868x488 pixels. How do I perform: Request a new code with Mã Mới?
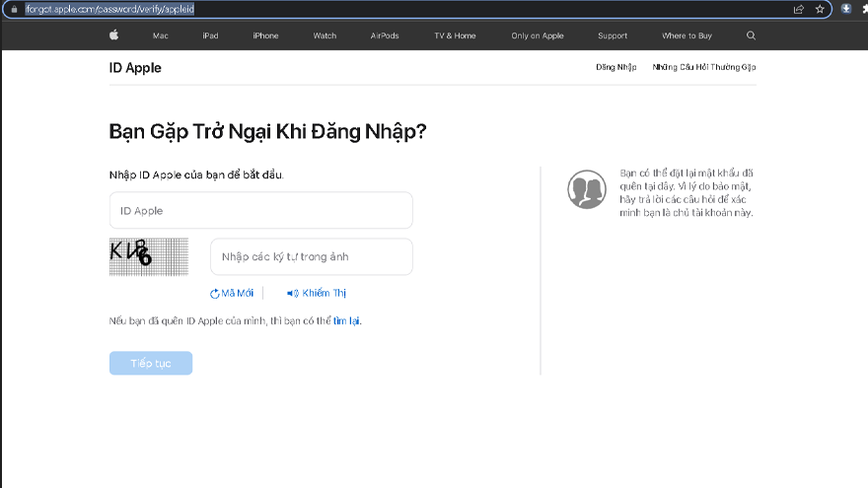232,293
